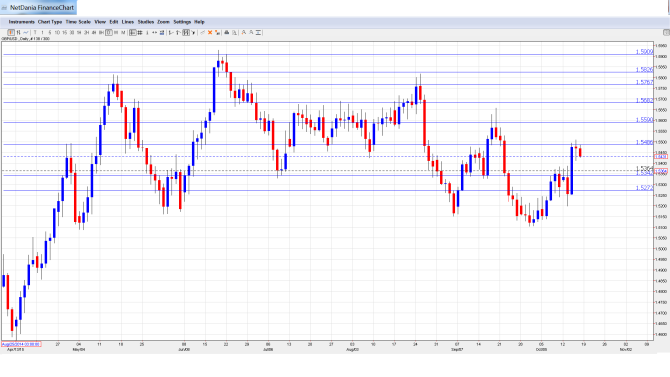Open the Time Scale menu
This screenshot has height=377, width=670.
click(x=78, y=22)
